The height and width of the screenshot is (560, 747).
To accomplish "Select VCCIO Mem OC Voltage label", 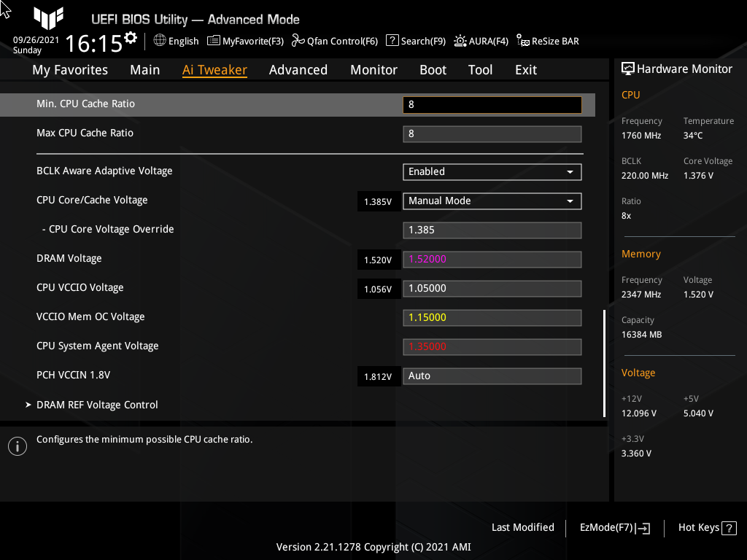I will pyautogui.click(x=90, y=316).
